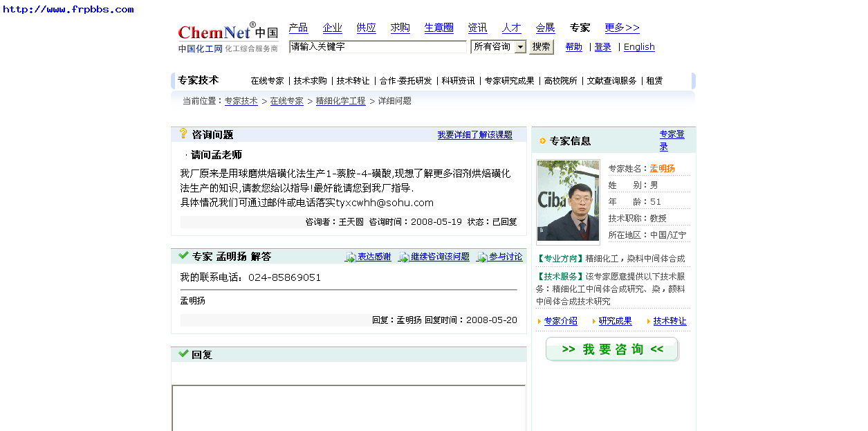Click the 参与讨论 discussion icon
Screen dimensions: 868x431
481,256
